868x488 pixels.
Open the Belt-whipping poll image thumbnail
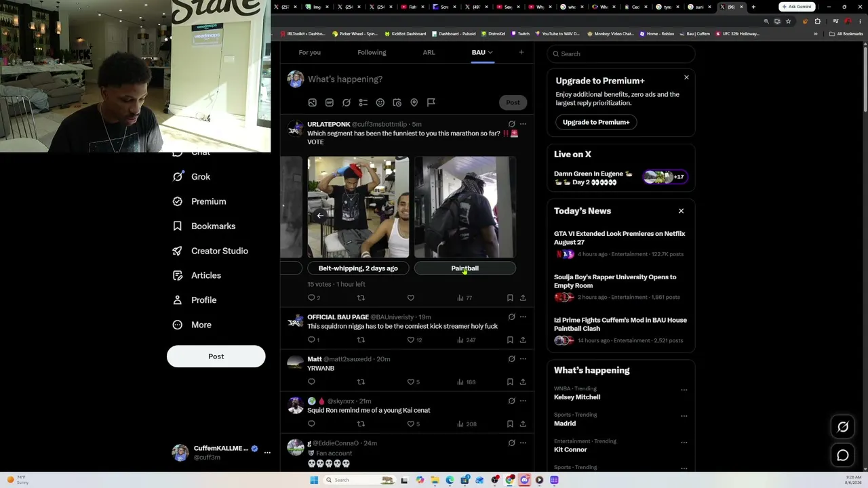(x=358, y=207)
